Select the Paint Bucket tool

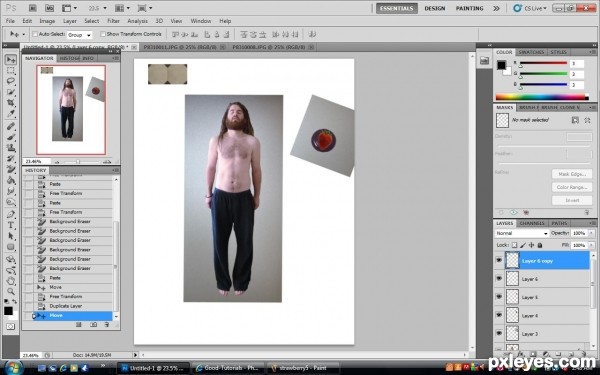[x=11, y=180]
